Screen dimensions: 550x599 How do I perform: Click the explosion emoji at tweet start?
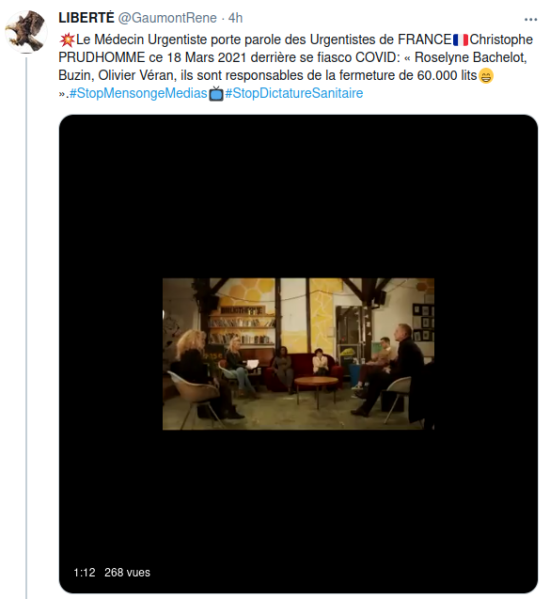click(67, 40)
